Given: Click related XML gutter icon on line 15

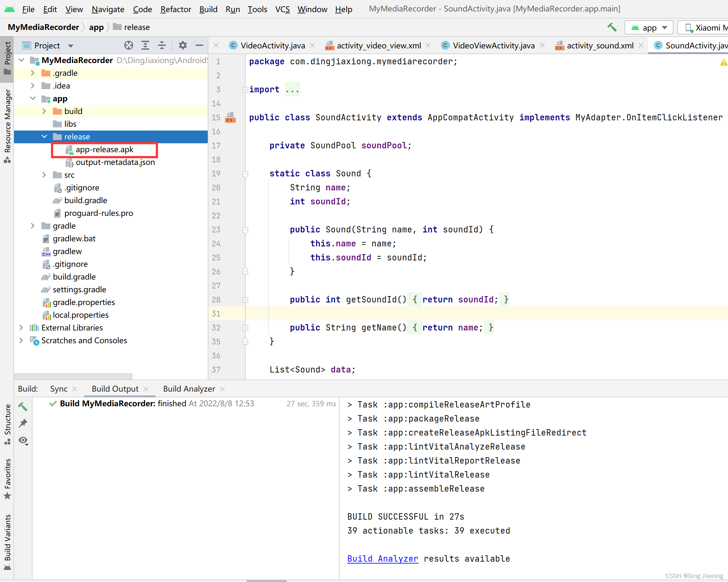Looking at the screenshot, I should [230, 117].
